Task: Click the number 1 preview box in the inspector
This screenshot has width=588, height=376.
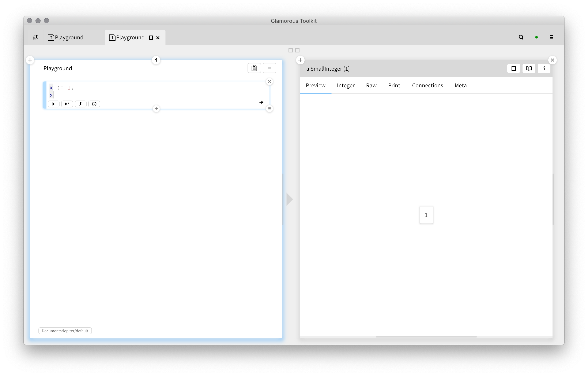Action: click(426, 215)
